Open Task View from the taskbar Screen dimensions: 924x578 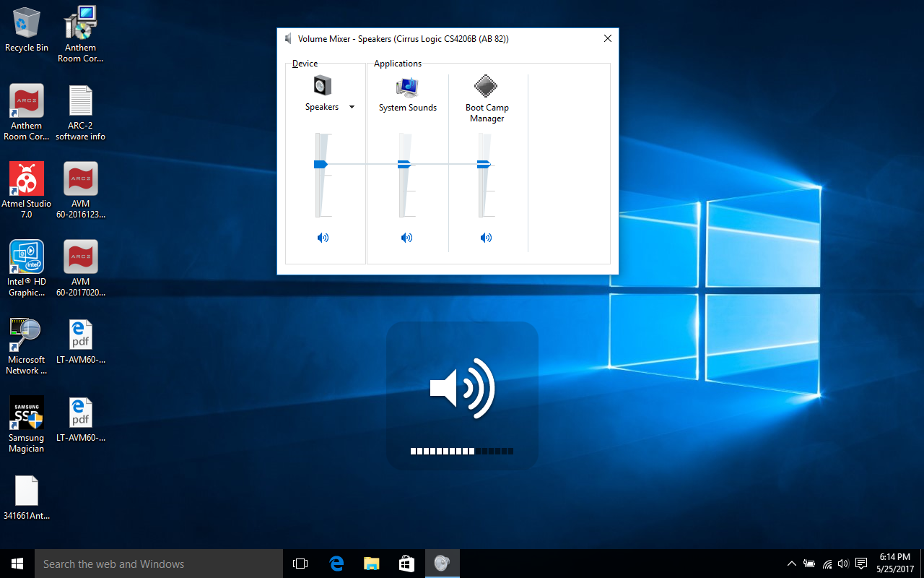[x=300, y=564]
